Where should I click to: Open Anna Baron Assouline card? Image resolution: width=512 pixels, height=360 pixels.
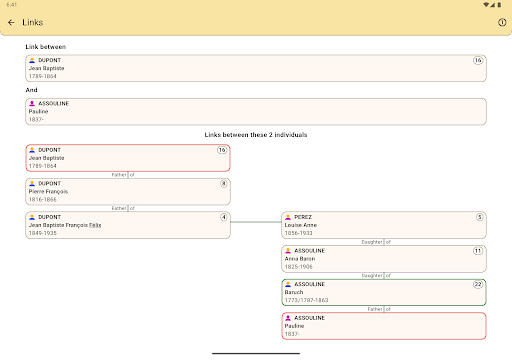click(x=384, y=259)
